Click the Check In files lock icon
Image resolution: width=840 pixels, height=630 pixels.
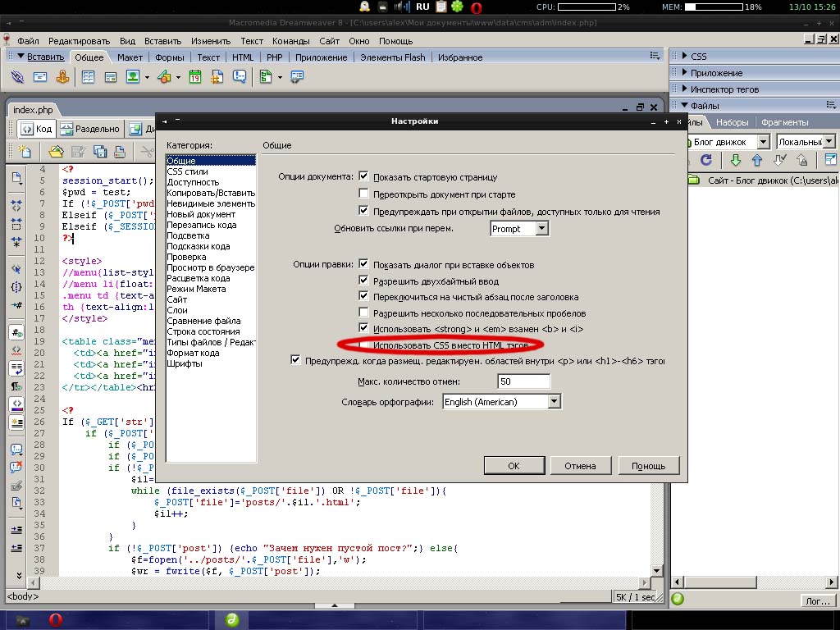(802, 160)
